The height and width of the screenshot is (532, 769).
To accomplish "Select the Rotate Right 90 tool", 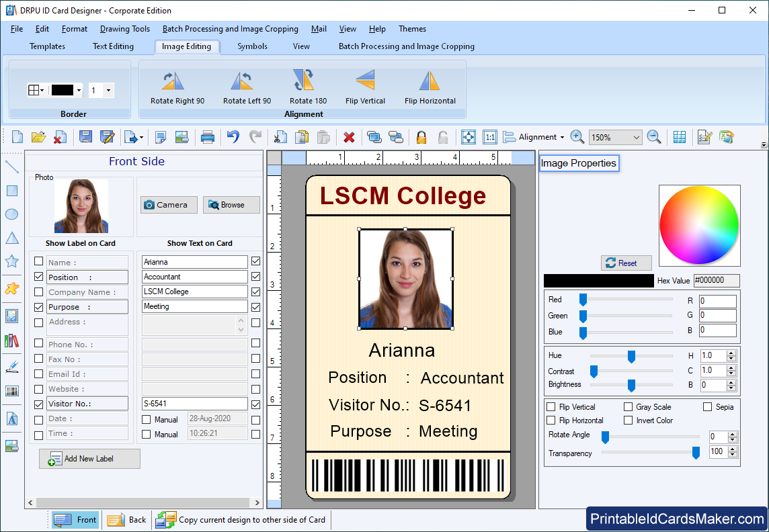I will (x=176, y=86).
